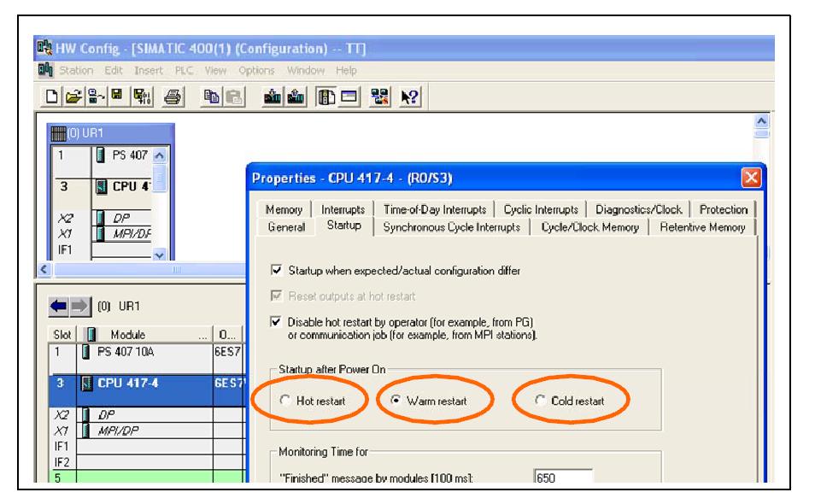Click the Save and Compile toolbar icon
821x504 pixels.
click(141, 97)
